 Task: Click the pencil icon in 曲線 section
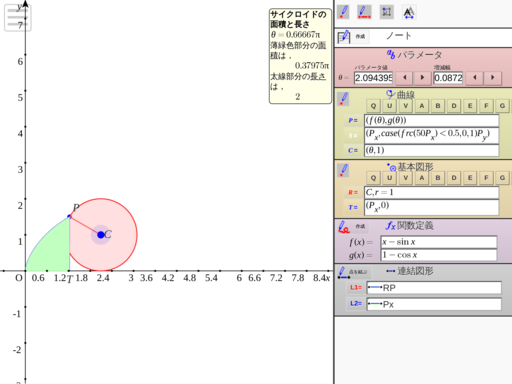coord(343,99)
